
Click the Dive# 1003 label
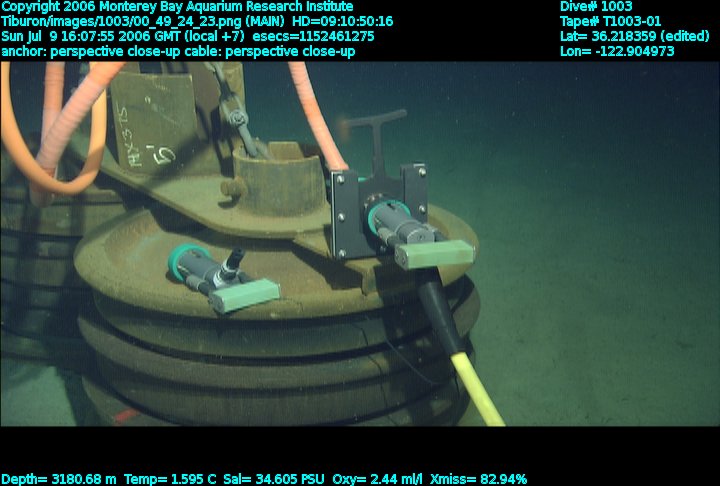click(x=596, y=6)
